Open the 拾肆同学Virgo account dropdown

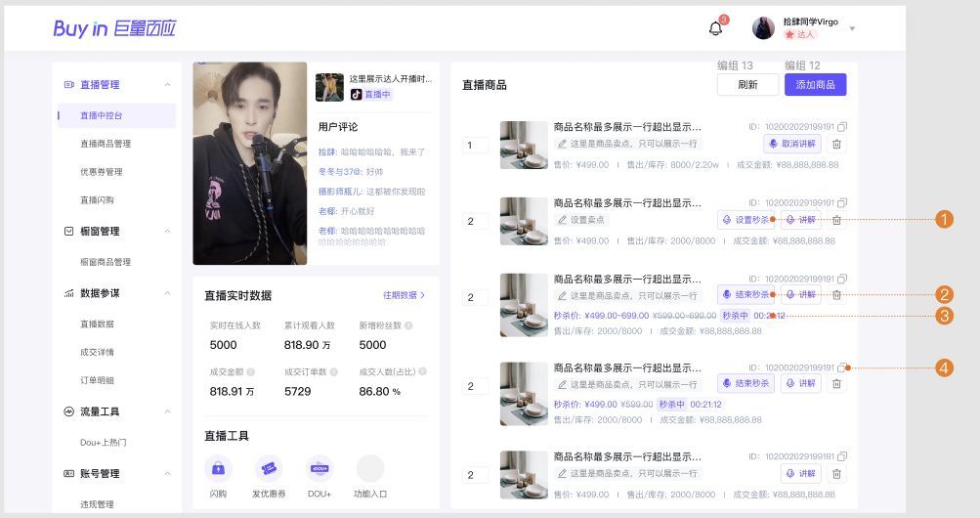[x=852, y=28]
